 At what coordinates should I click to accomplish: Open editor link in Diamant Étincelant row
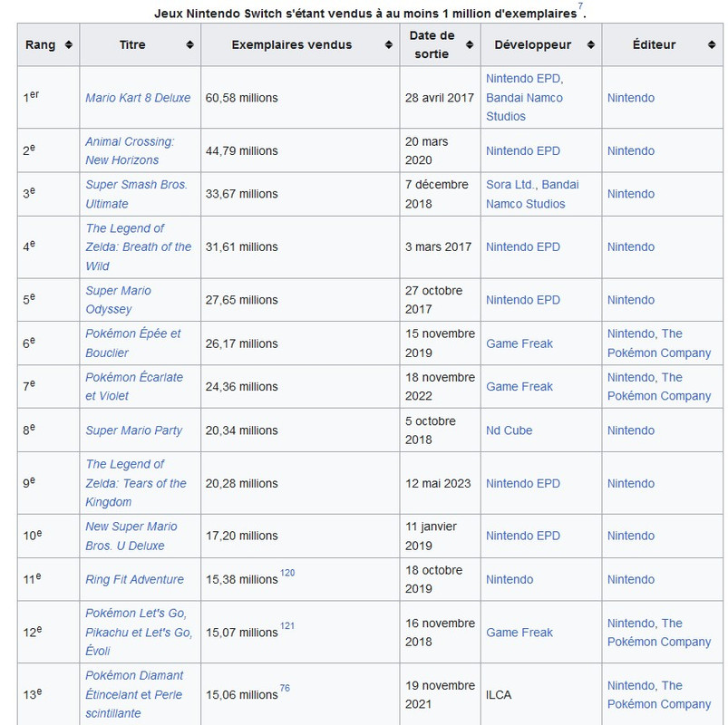[659, 694]
